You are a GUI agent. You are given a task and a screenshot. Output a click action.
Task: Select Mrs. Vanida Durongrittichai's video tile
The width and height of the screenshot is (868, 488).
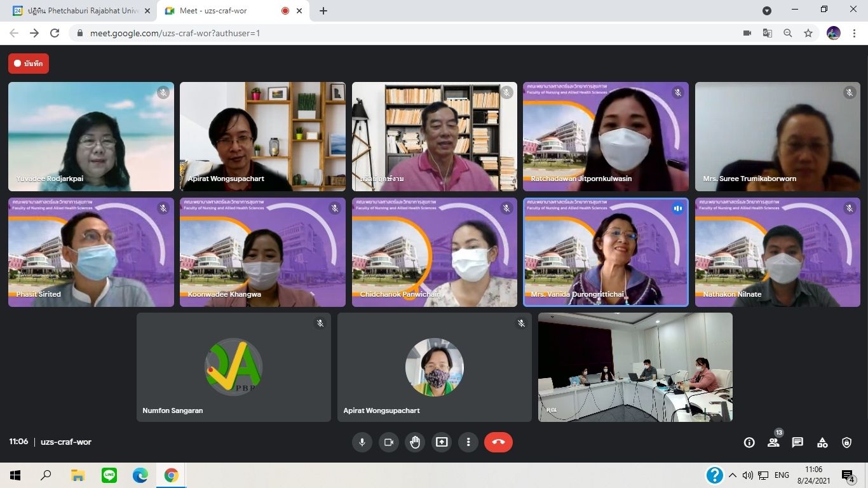click(606, 252)
